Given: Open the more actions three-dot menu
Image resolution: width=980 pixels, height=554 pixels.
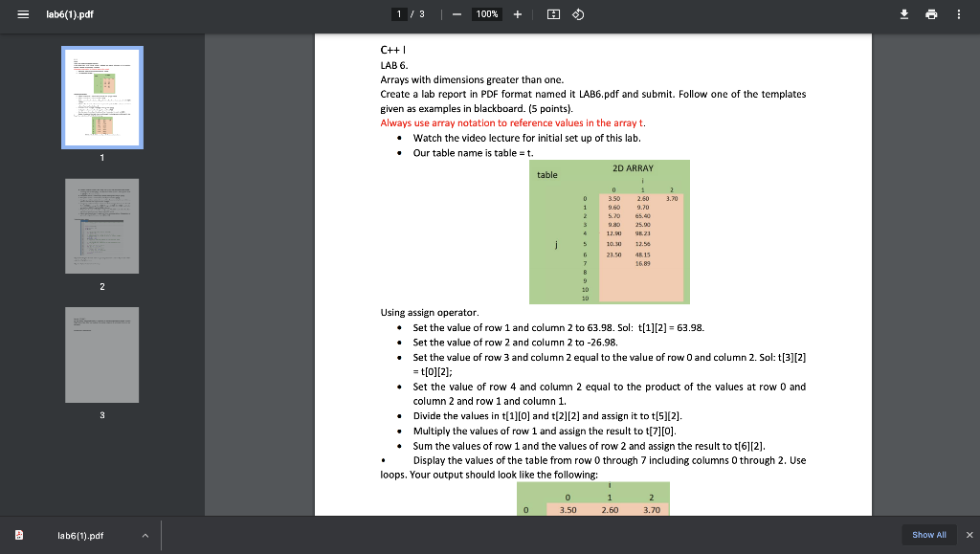Looking at the screenshot, I should pyautogui.click(x=958, y=14).
